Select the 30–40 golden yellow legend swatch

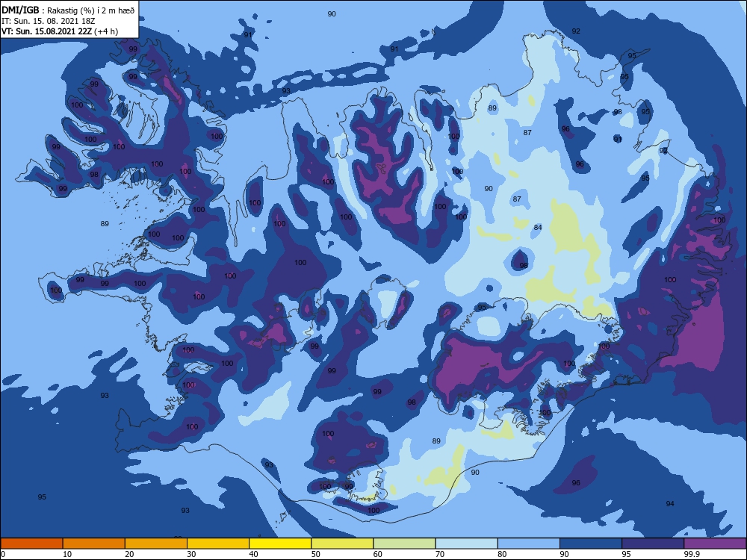(x=218, y=544)
